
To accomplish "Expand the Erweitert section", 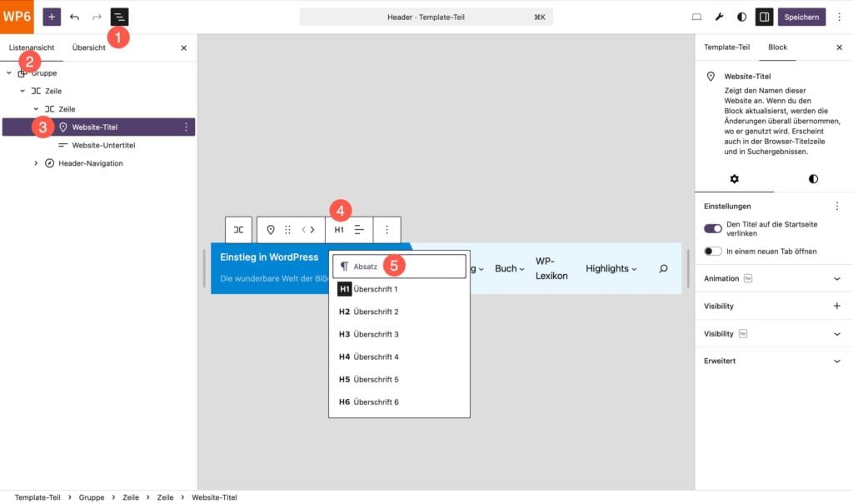I will (837, 361).
